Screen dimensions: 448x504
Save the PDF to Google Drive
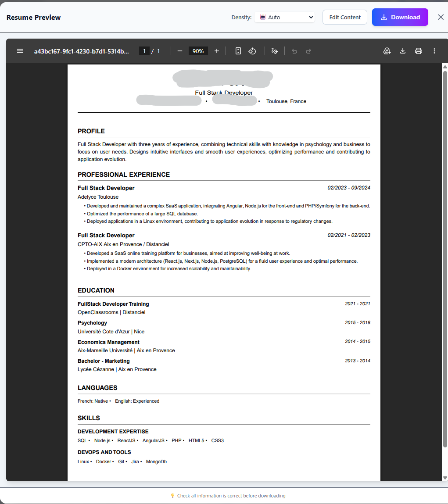(x=387, y=51)
